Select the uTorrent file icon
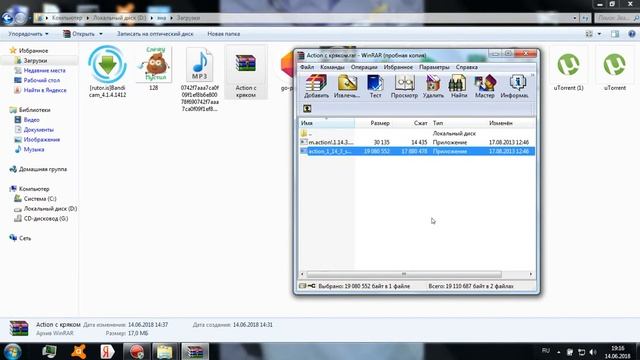Image resolution: width=640 pixels, height=360 pixels. point(614,69)
